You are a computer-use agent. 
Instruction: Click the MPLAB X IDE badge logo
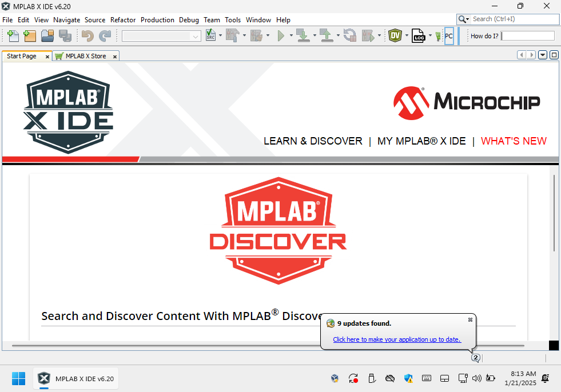click(68, 113)
